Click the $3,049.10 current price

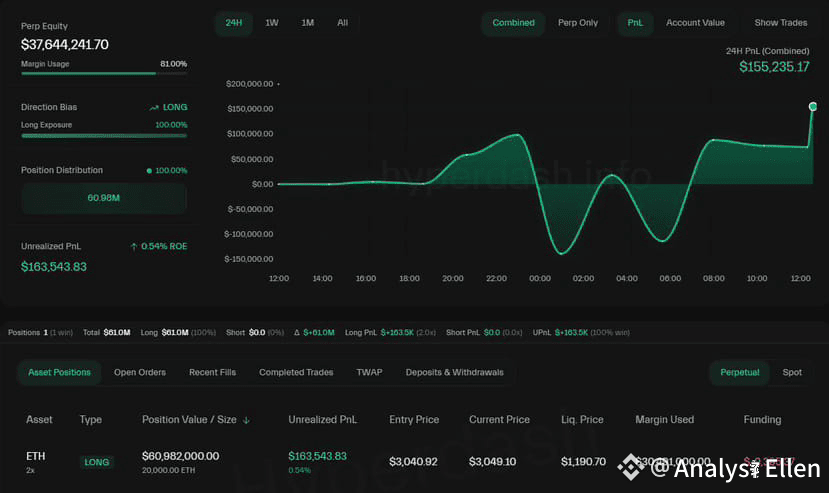click(x=492, y=462)
